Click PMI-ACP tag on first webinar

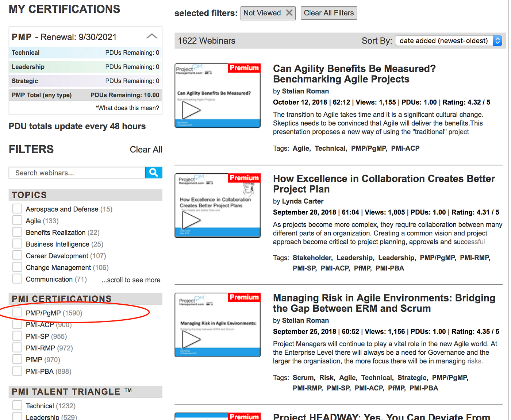click(405, 149)
